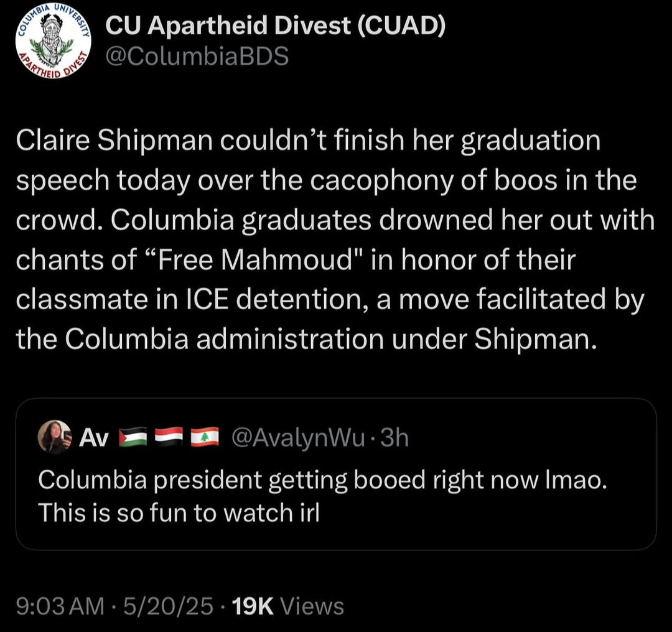Click the Av display name in quoted tweet

coord(94,438)
